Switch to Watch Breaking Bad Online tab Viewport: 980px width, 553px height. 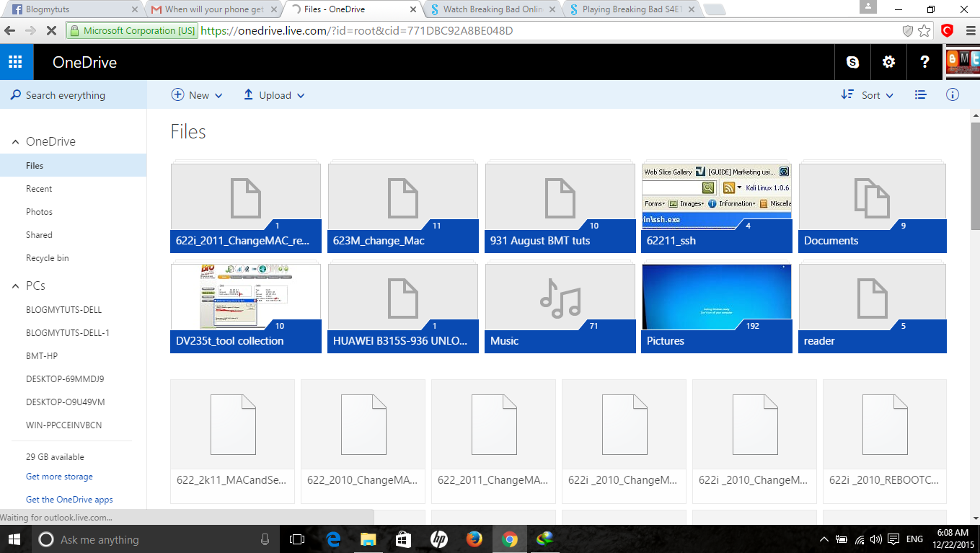[493, 9]
